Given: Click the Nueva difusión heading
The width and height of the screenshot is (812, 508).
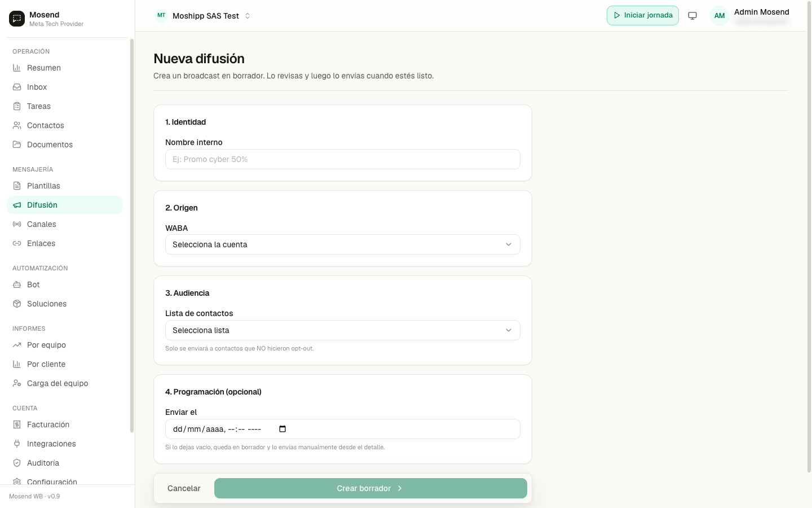Looking at the screenshot, I should [199, 59].
